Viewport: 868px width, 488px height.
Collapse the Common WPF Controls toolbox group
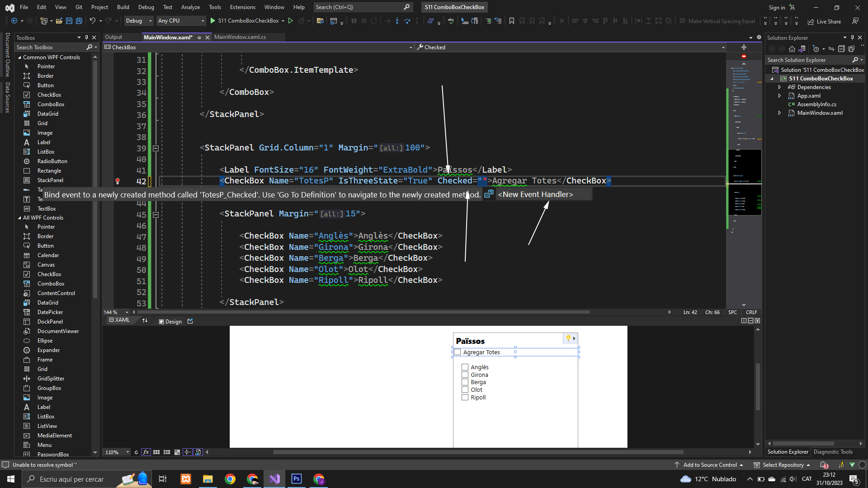[19, 57]
